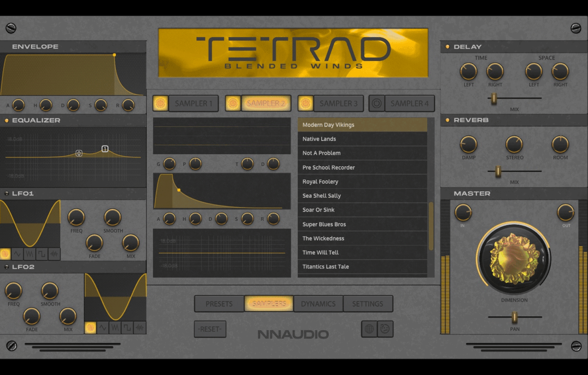Viewport: 588px width, 375px height.
Task: Click the delay TIME LEFT knob
Action: [x=469, y=71]
